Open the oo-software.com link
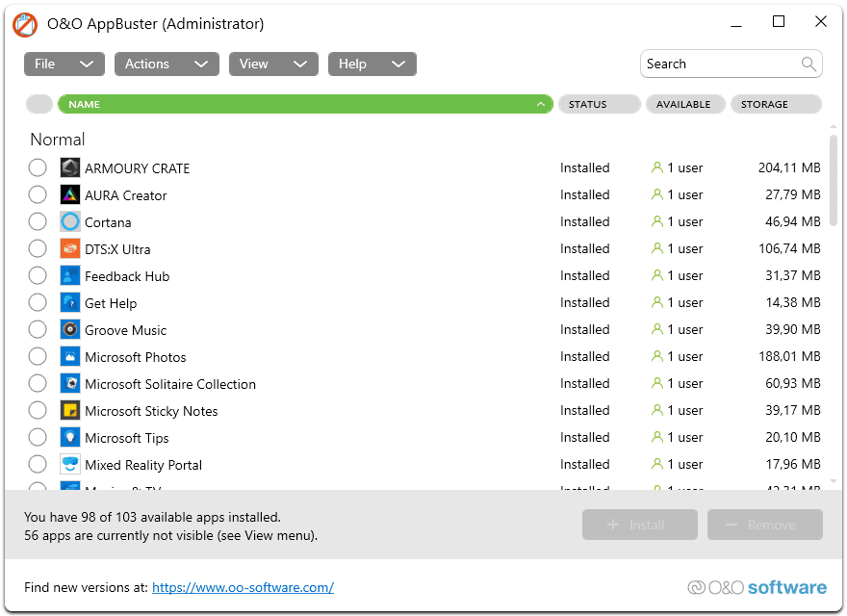 point(243,587)
